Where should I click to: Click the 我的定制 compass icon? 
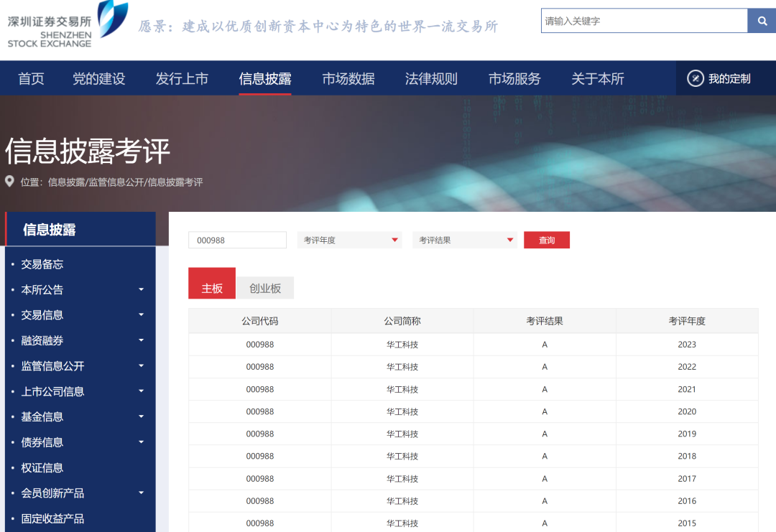(x=695, y=78)
